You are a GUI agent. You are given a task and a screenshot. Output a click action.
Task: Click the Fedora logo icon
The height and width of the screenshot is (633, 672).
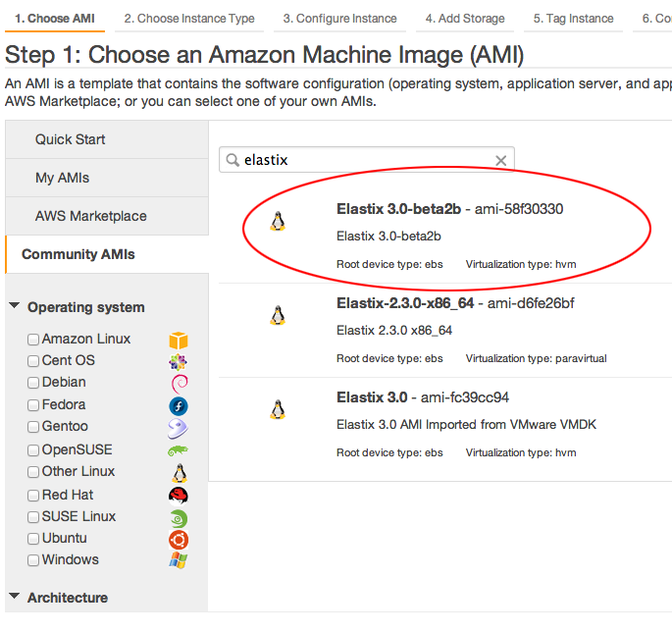point(179,406)
